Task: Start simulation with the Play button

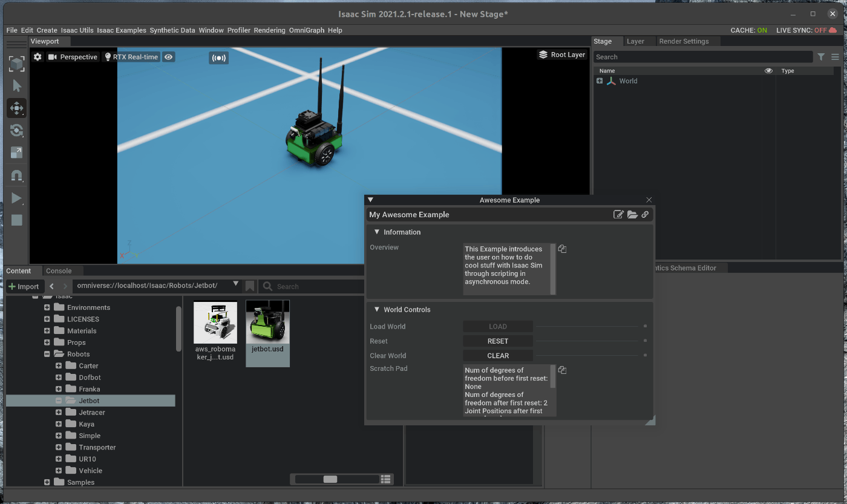Action: pyautogui.click(x=17, y=198)
